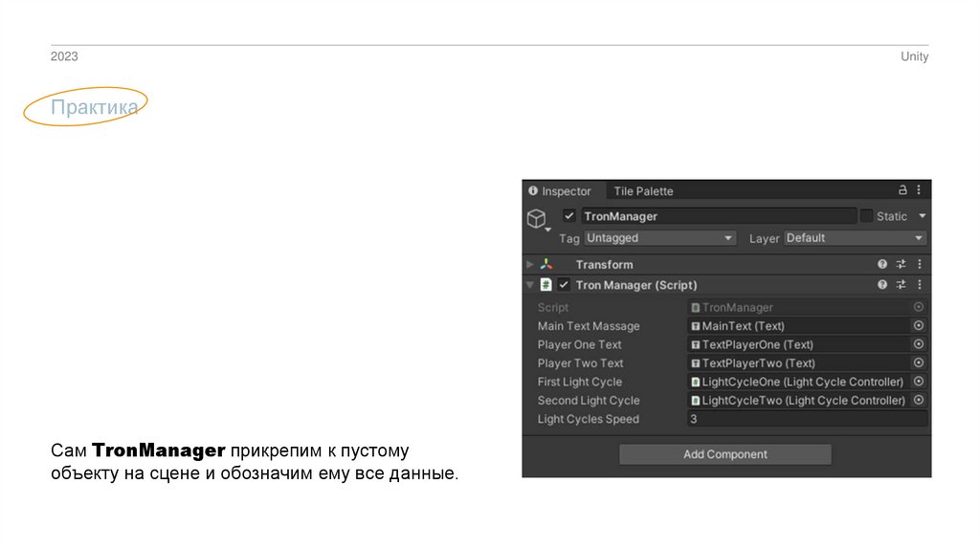This screenshot has height=549, width=980.
Task: Click the C# script icon of Tron Manager
Action: tap(546, 285)
